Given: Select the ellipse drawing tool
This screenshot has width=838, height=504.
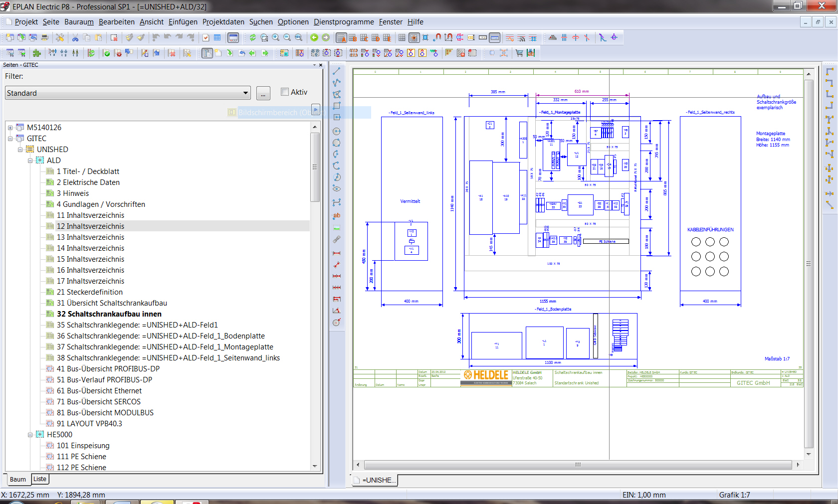Looking at the screenshot, I should pyautogui.click(x=337, y=189).
